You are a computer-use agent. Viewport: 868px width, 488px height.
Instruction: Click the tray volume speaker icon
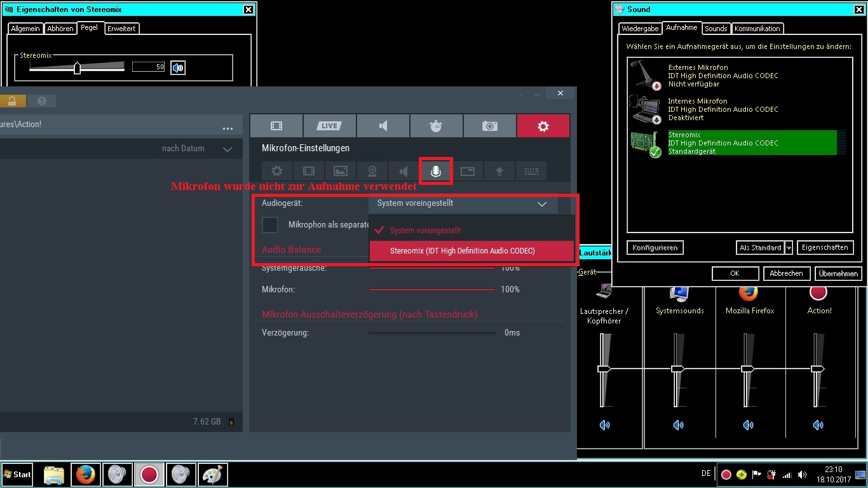[802, 475]
